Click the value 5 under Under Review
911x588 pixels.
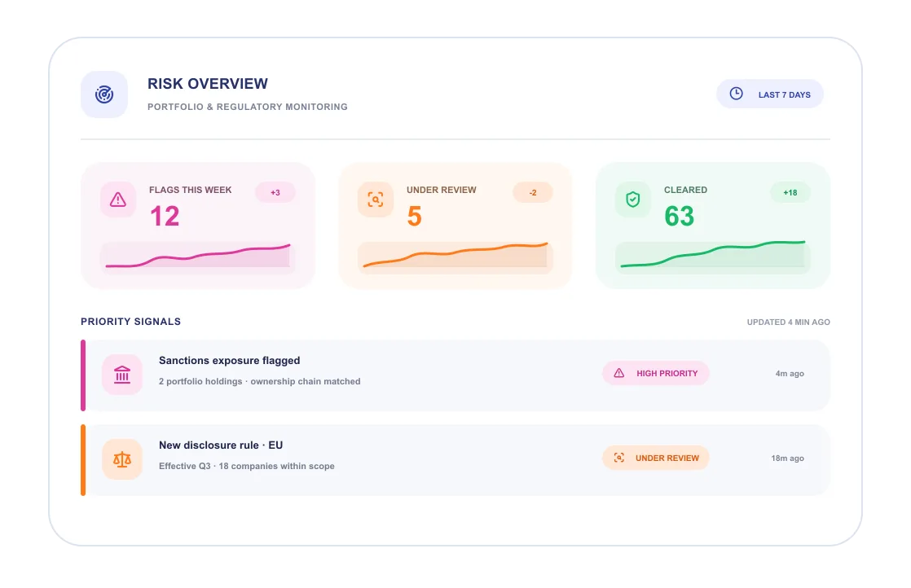point(414,217)
